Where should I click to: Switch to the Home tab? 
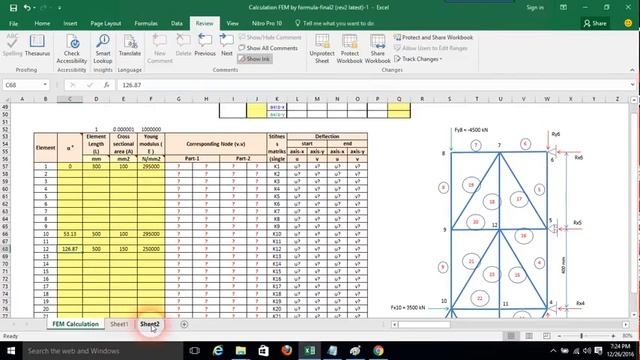tap(42, 23)
